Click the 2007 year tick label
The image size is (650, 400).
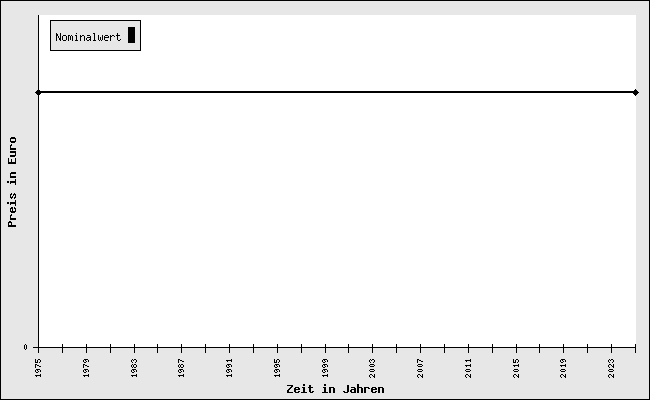click(421, 367)
